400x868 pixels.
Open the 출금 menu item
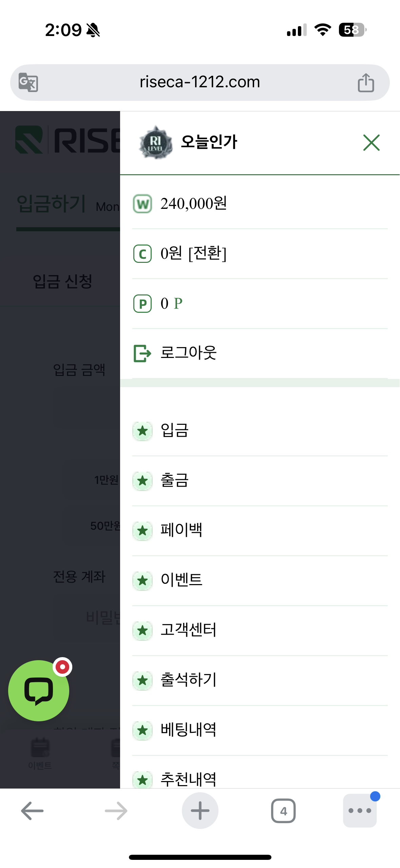[x=260, y=480]
